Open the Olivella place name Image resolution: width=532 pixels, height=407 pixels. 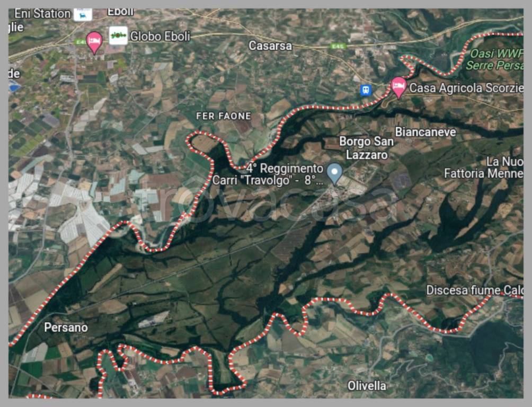click(367, 386)
